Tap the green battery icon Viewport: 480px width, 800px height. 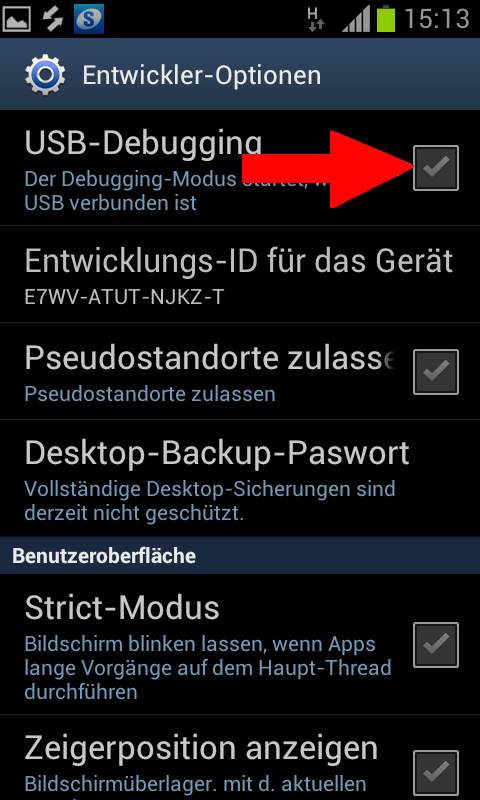pos(386,19)
